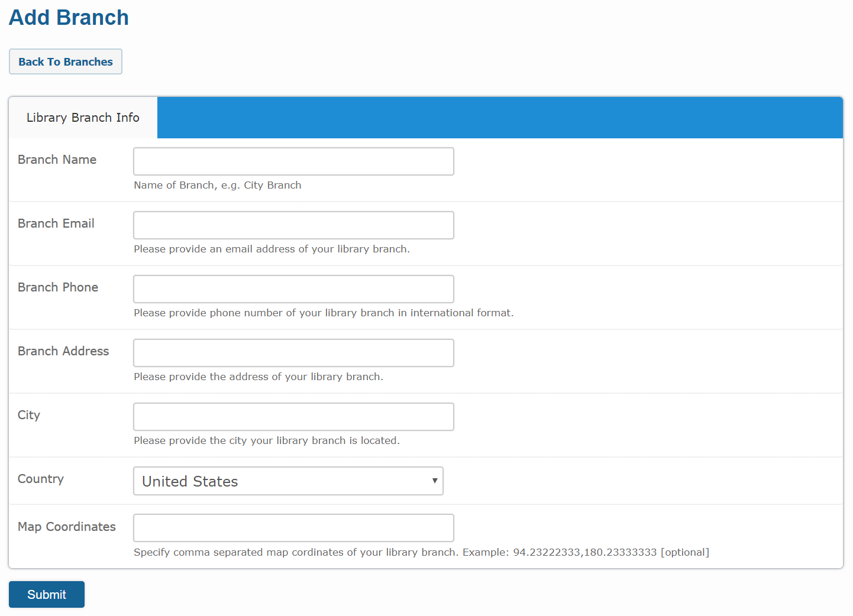Submit the Add Branch form
Screen dimensions: 853x616
pos(47,594)
